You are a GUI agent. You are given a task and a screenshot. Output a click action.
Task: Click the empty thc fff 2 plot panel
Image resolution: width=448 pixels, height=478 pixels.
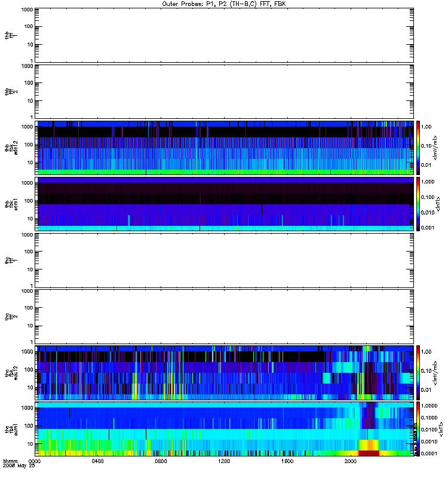225,317
